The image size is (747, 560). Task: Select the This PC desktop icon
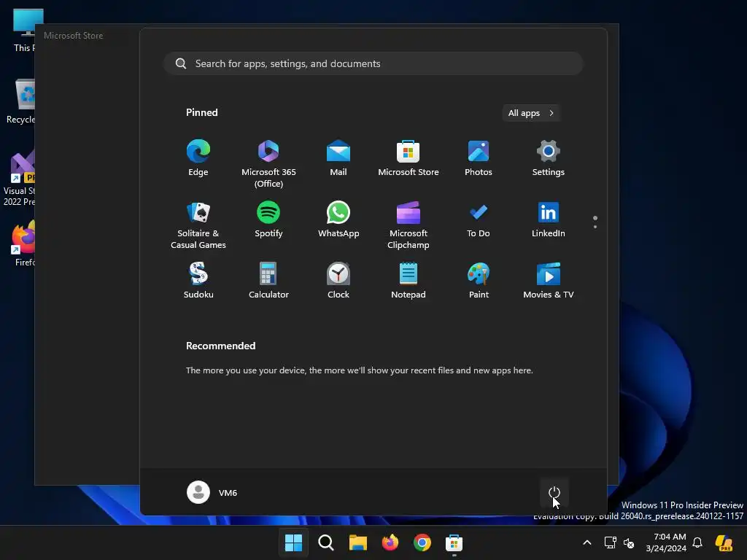click(x=24, y=31)
